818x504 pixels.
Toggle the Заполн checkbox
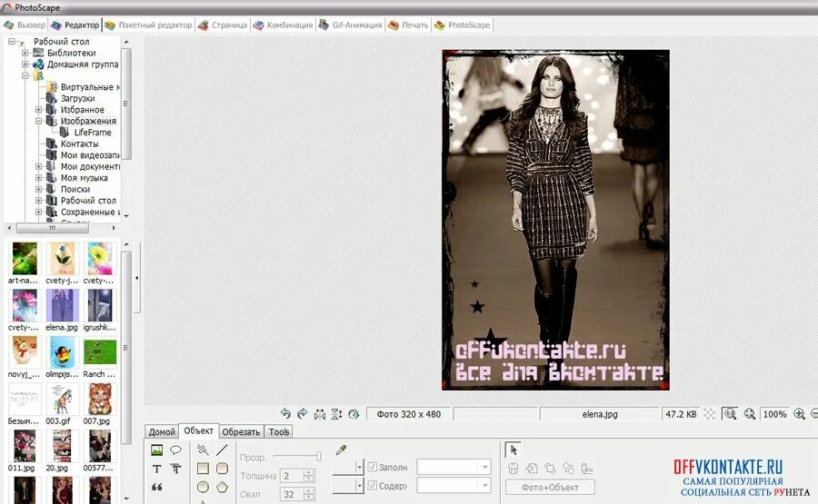[373, 467]
